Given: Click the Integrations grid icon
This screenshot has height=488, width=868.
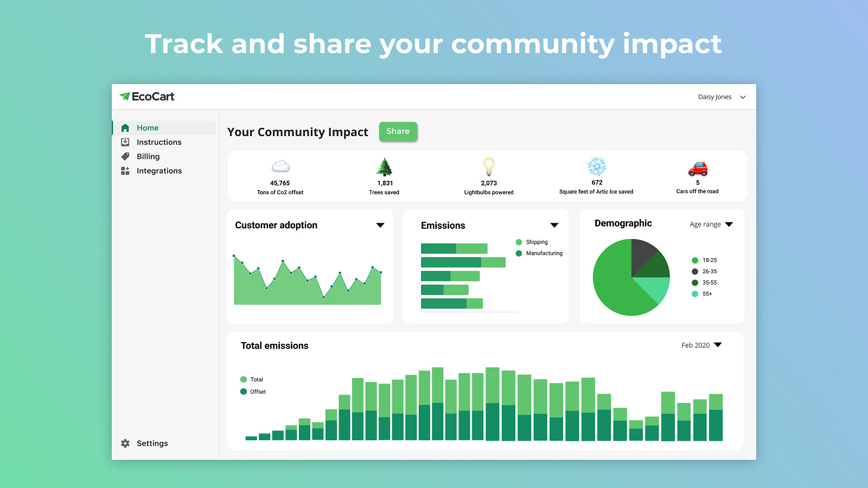Looking at the screenshot, I should click(125, 171).
